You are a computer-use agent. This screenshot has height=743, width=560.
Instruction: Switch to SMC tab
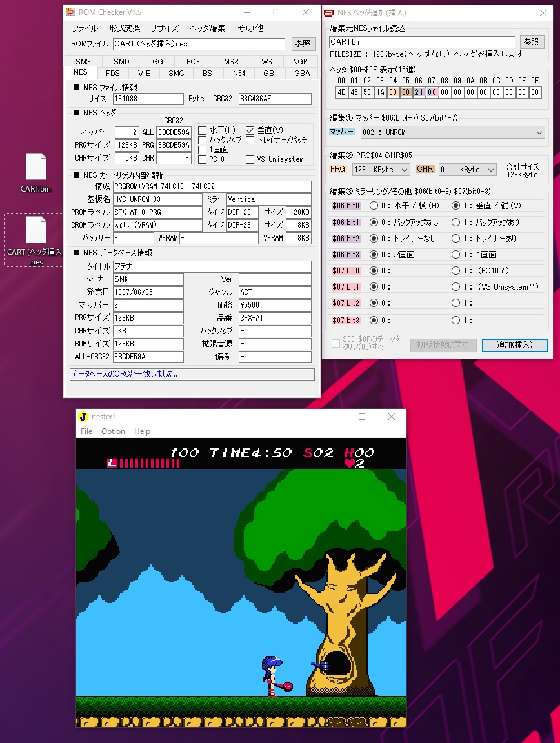176,74
